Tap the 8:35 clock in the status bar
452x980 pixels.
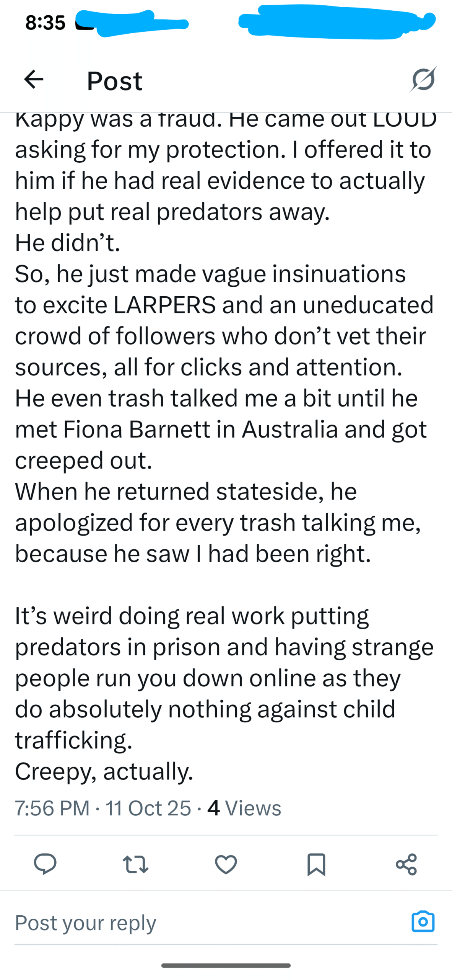(45, 22)
